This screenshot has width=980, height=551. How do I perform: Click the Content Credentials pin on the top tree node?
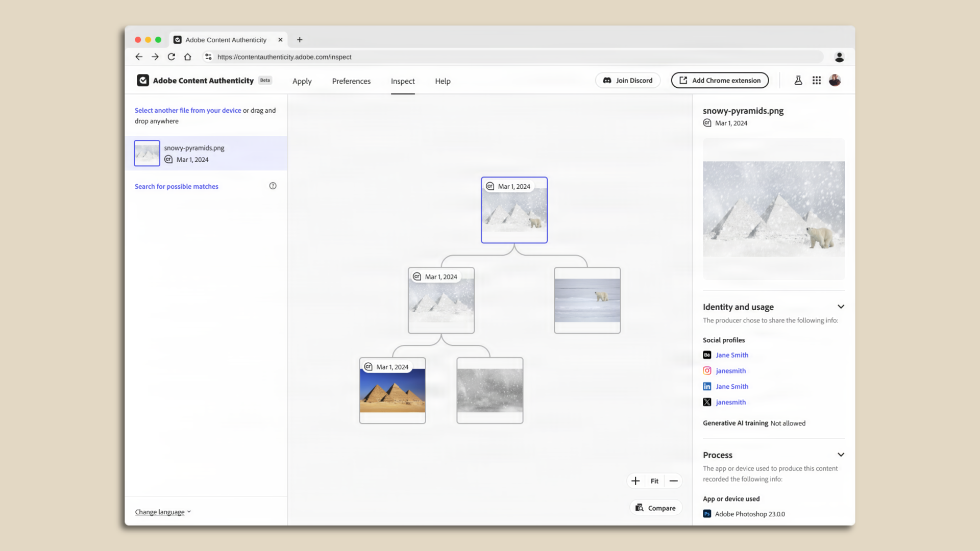tap(489, 186)
